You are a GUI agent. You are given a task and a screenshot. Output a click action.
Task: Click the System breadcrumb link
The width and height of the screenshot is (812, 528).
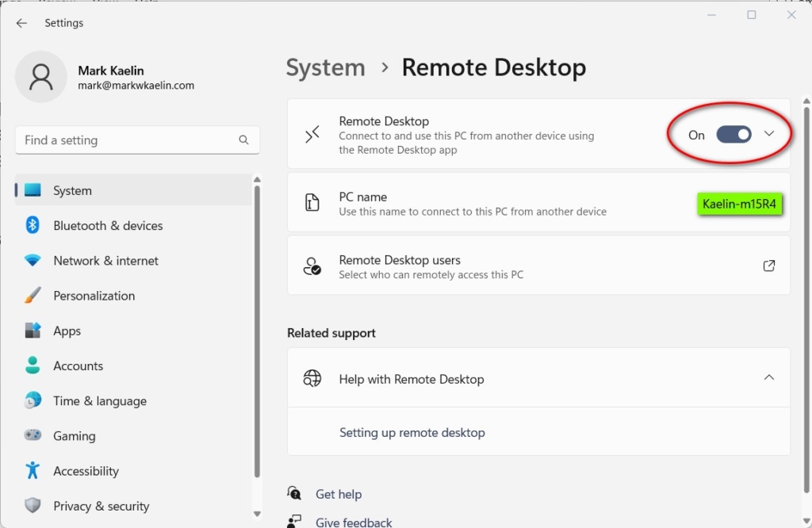tap(325, 68)
